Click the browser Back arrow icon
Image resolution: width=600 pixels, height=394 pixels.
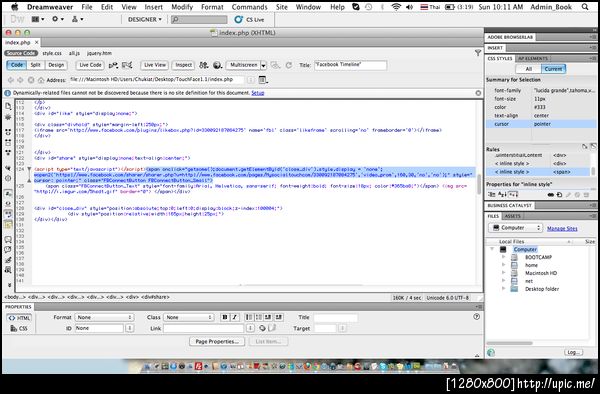(x=11, y=80)
